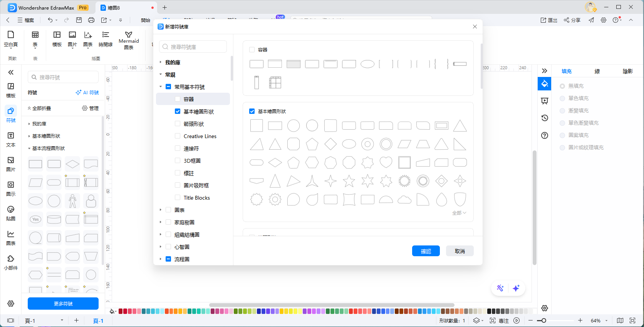Click the 時間線 timeline icon
Screen dimensions: 644x327
105,39
